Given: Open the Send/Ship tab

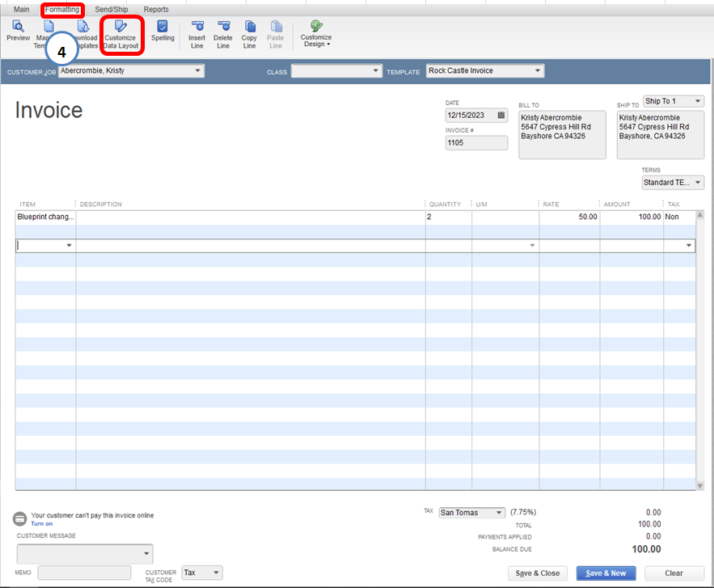Looking at the screenshot, I should 112,9.
